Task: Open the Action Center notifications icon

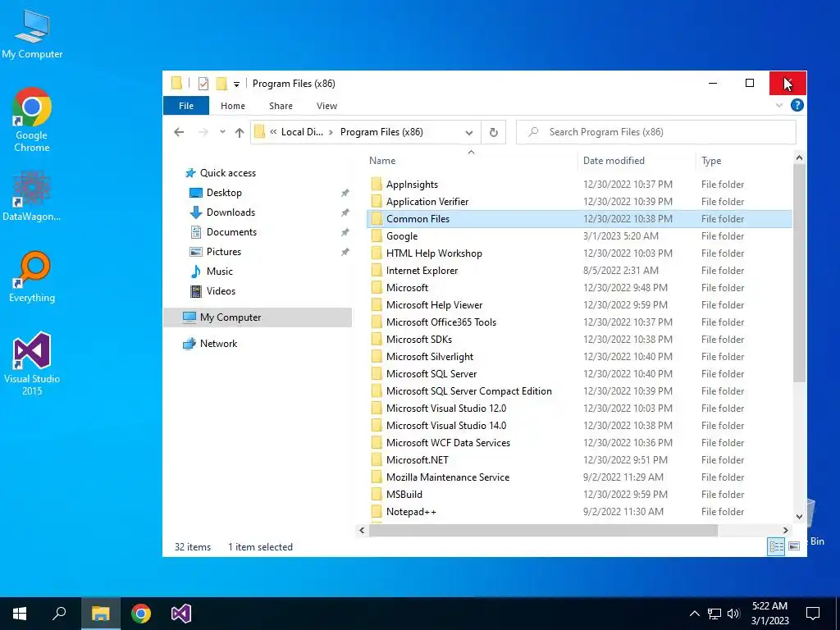Action: click(813, 614)
